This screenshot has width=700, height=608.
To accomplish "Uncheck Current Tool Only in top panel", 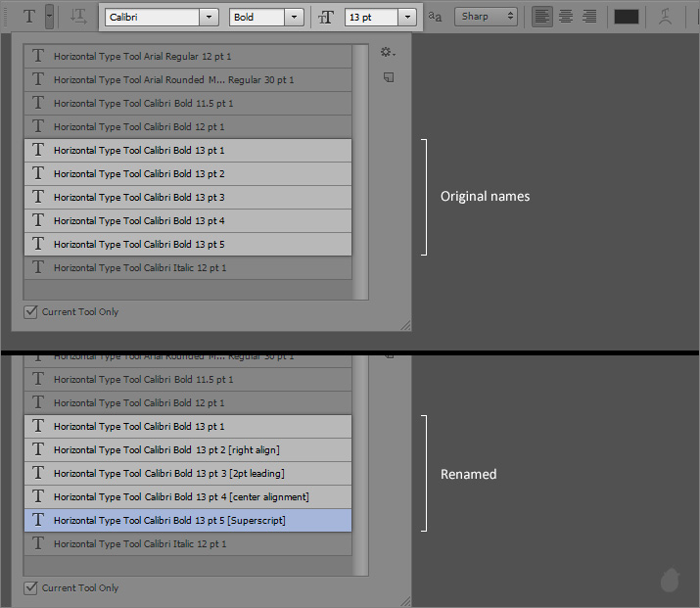I will click(31, 312).
